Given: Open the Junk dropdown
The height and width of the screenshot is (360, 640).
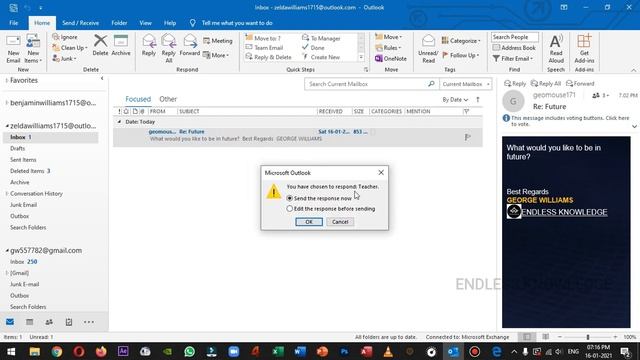Looking at the screenshot, I should [x=64, y=59].
